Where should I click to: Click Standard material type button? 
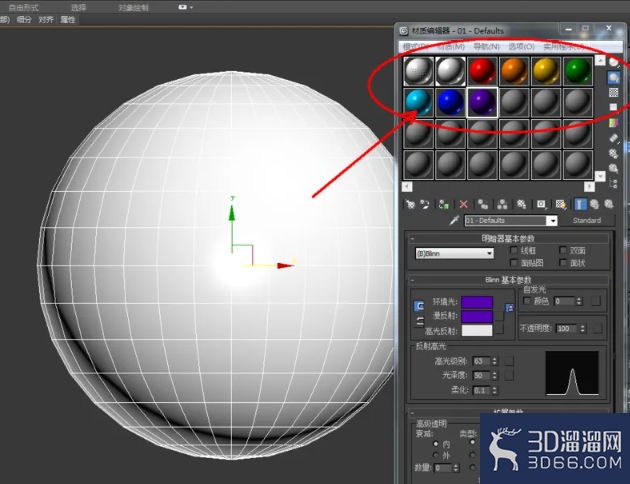pos(587,220)
